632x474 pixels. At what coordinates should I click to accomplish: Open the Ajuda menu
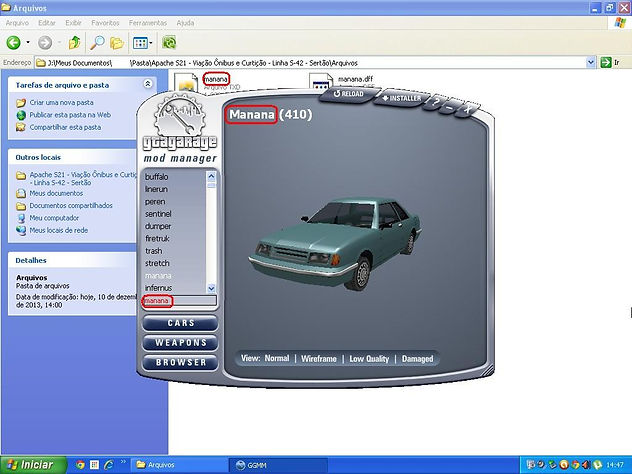(x=185, y=23)
